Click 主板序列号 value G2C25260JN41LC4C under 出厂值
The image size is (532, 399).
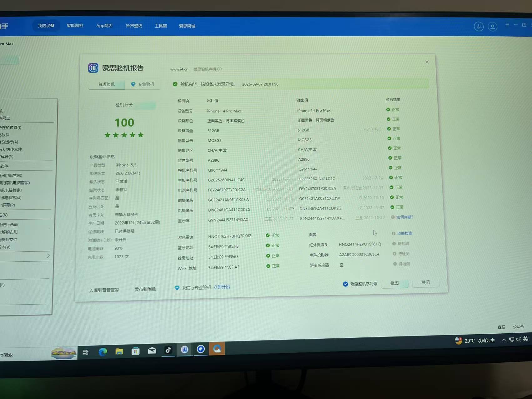[x=227, y=180]
